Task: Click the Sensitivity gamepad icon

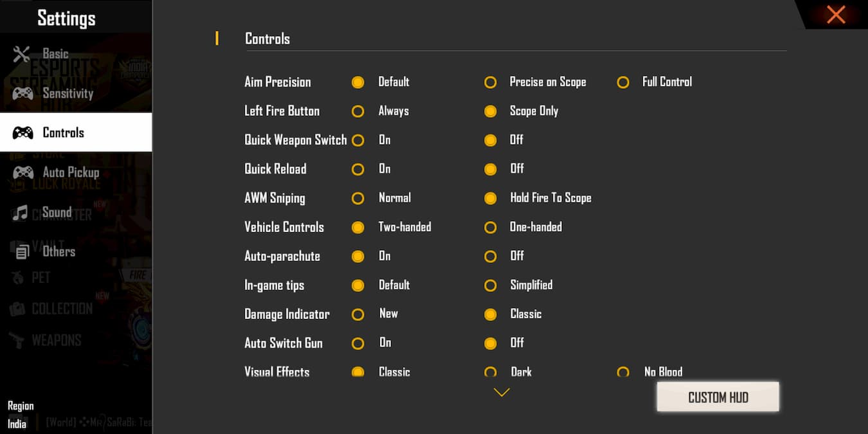Action: tap(23, 93)
